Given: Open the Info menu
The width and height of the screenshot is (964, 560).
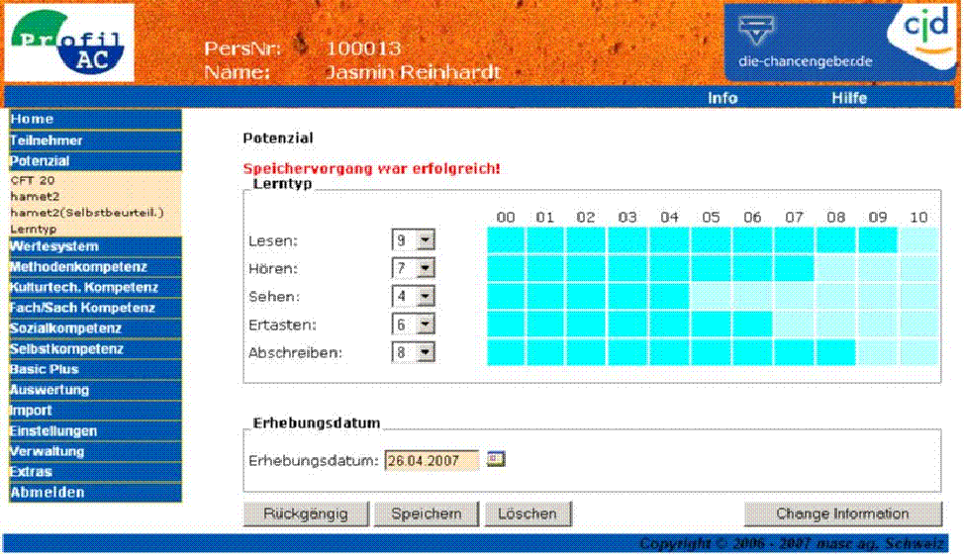Looking at the screenshot, I should point(722,98).
